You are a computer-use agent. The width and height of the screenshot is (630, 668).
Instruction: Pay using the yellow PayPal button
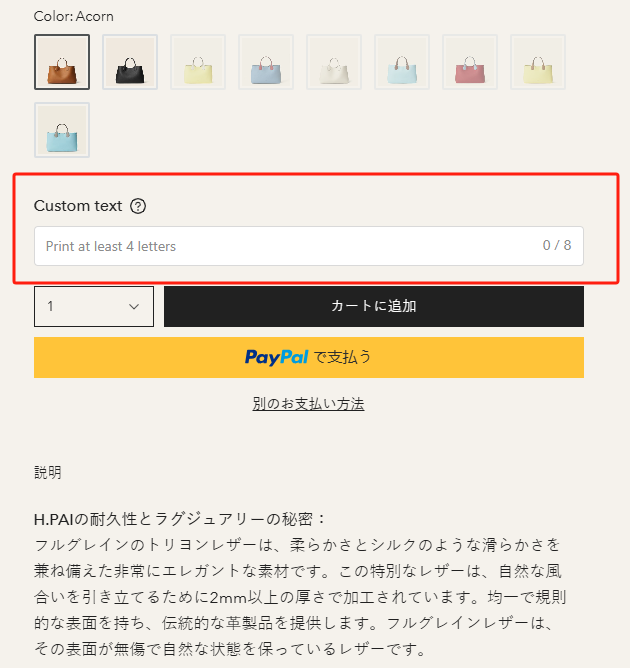coord(309,357)
